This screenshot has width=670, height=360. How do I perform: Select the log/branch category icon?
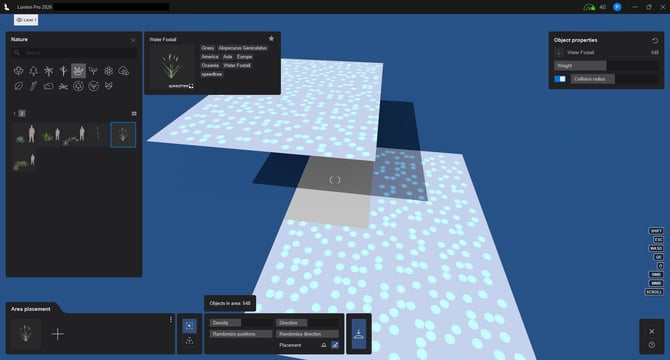point(33,86)
